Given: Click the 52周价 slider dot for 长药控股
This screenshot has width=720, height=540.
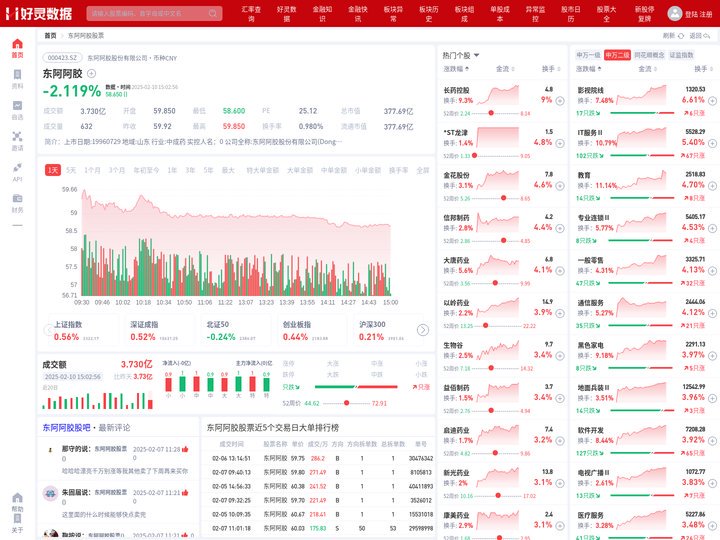Looking at the screenshot, I should coord(491,113).
